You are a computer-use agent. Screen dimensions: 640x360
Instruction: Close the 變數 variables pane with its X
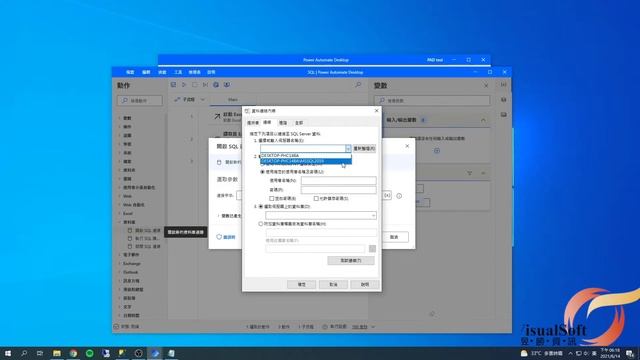coord(486,85)
